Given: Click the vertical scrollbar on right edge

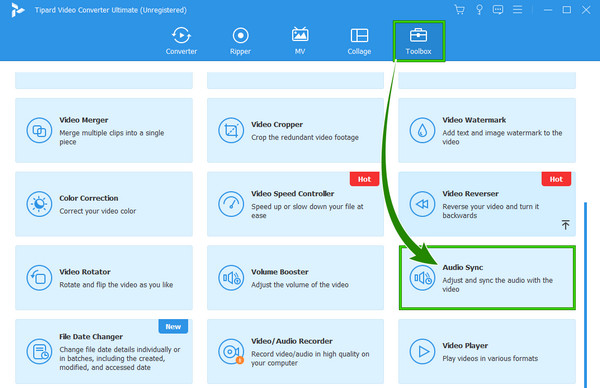Looking at the screenshot, I should 585,295.
